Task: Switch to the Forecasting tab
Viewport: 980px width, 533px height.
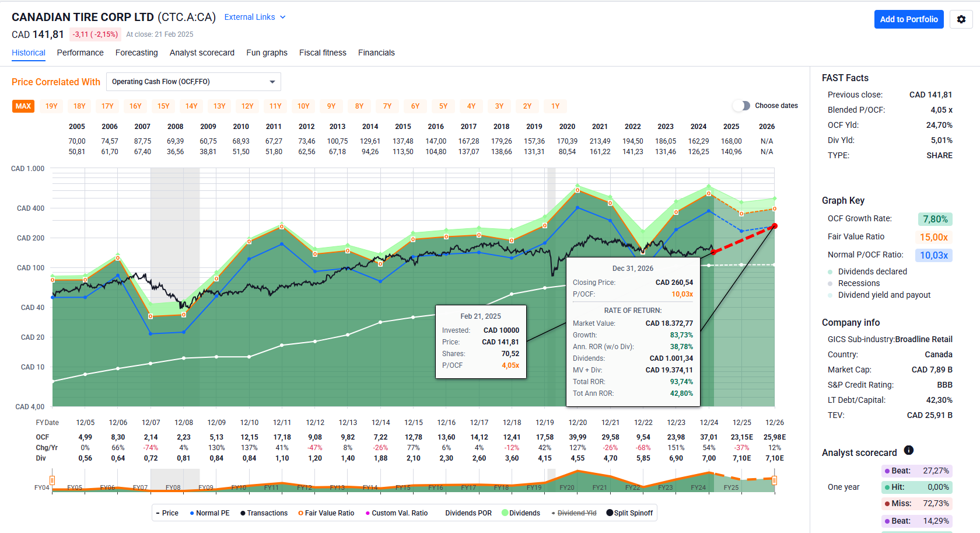Action: click(136, 53)
